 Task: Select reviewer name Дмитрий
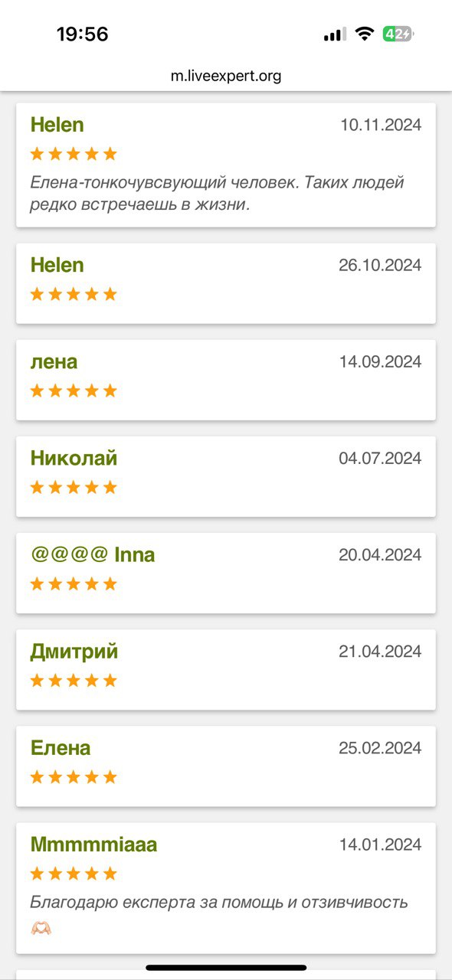pyautogui.click(x=74, y=652)
